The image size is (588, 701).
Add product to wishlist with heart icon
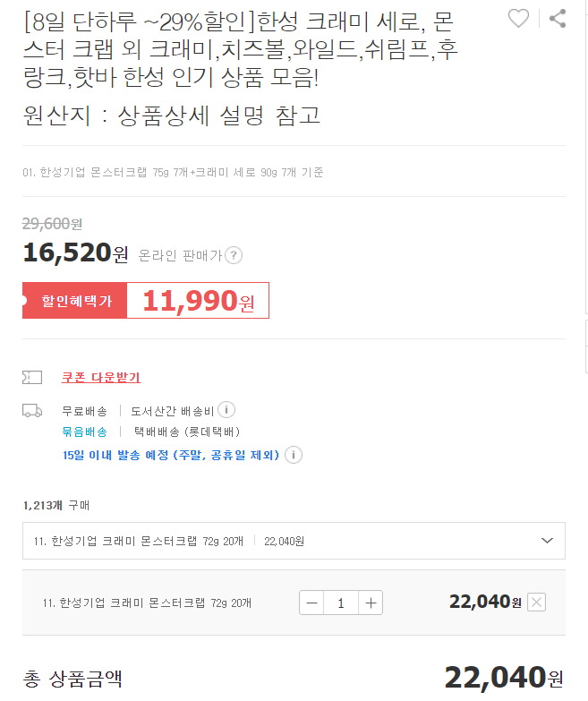tap(518, 18)
